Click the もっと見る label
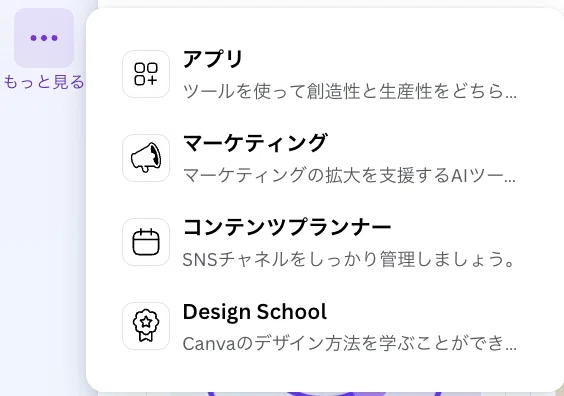Screen dimensions: 564x396 (44, 82)
